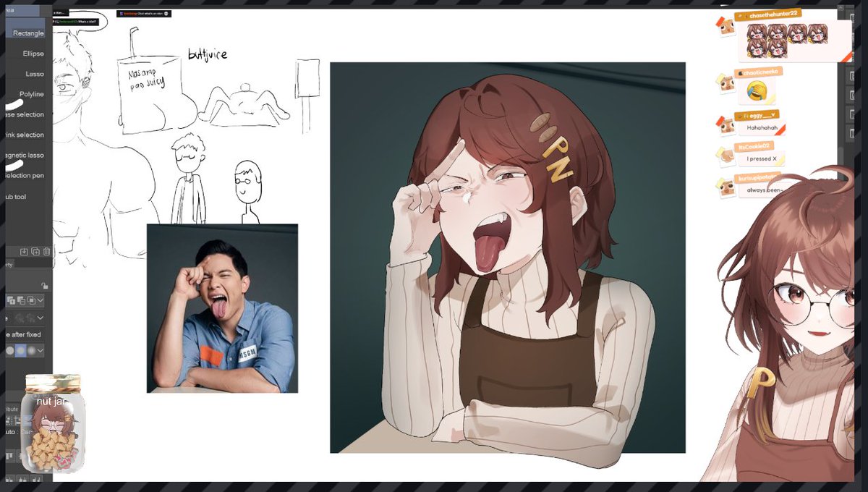This screenshot has width=868, height=492.
Task: Click the ItsCookie02 username in chat
Action: coord(755,147)
